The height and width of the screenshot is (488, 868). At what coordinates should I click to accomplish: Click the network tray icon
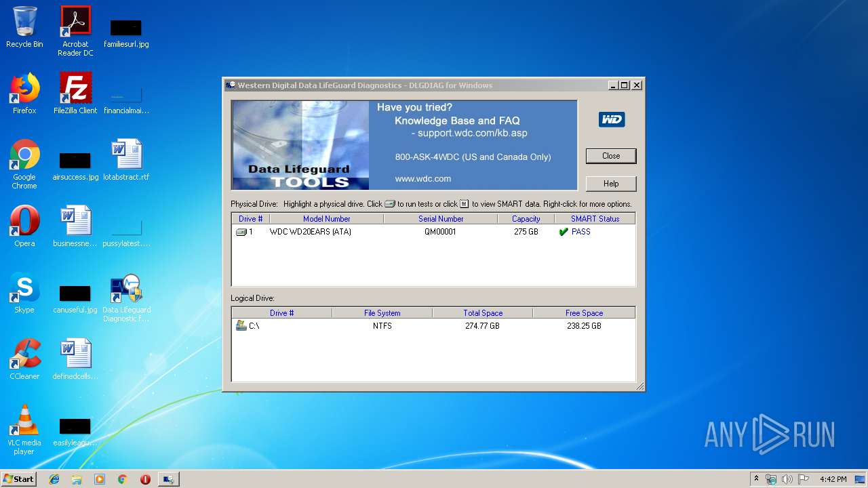click(x=771, y=479)
